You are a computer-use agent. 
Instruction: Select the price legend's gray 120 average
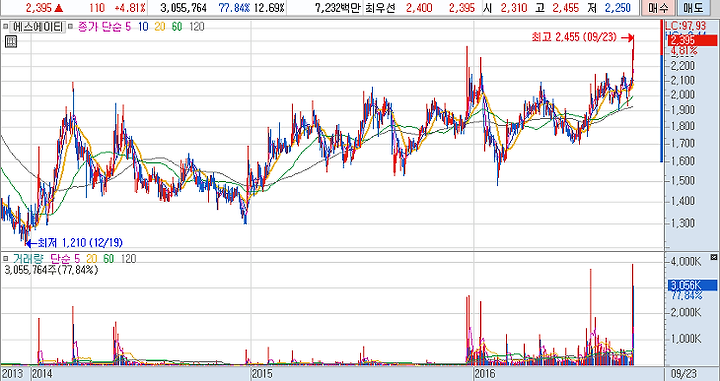197,27
